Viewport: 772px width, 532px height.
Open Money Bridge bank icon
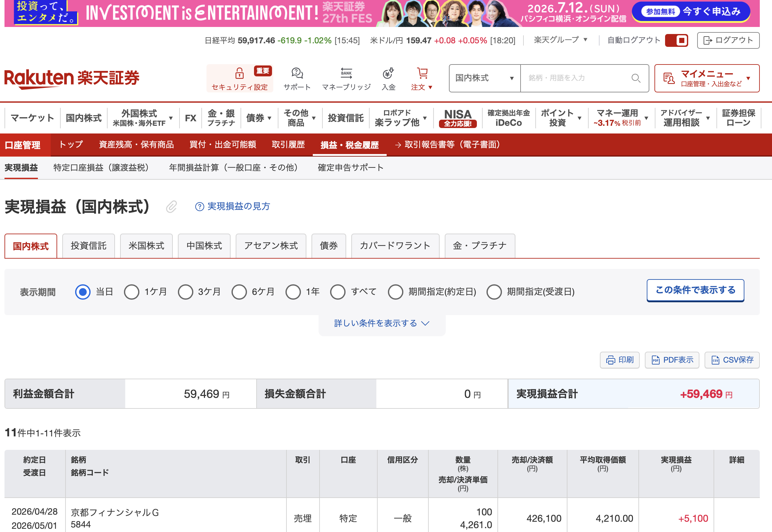(x=346, y=73)
